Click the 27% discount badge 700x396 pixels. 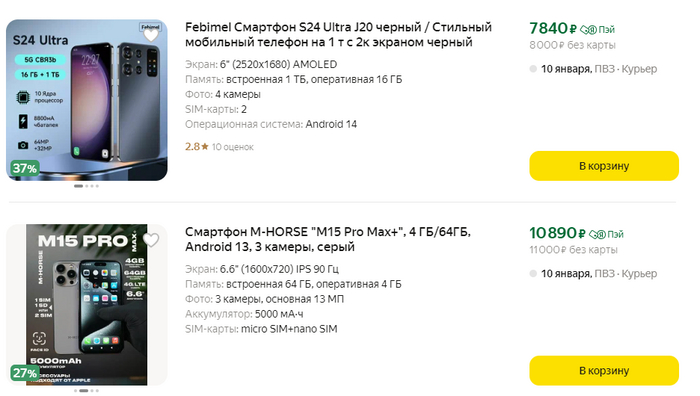coord(25,373)
